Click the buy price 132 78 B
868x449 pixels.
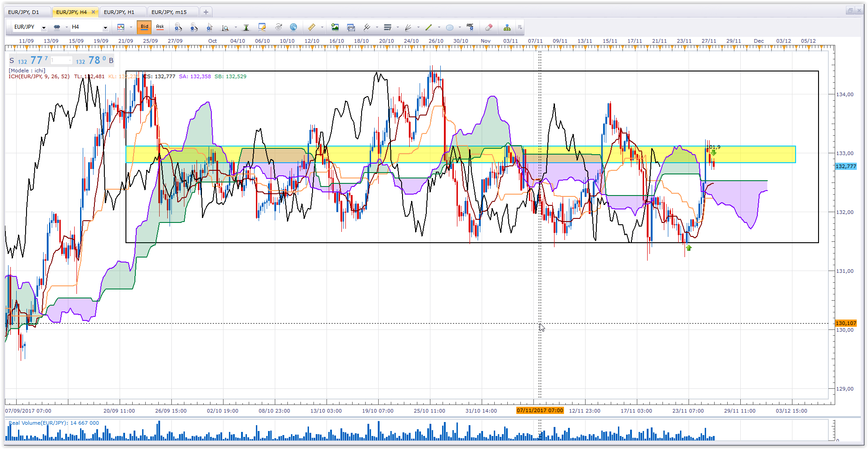95,60
